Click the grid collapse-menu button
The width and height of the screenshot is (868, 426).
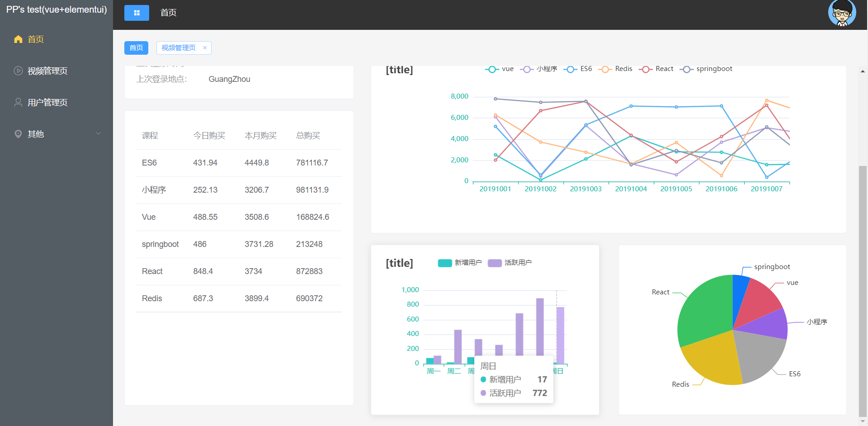tap(137, 13)
